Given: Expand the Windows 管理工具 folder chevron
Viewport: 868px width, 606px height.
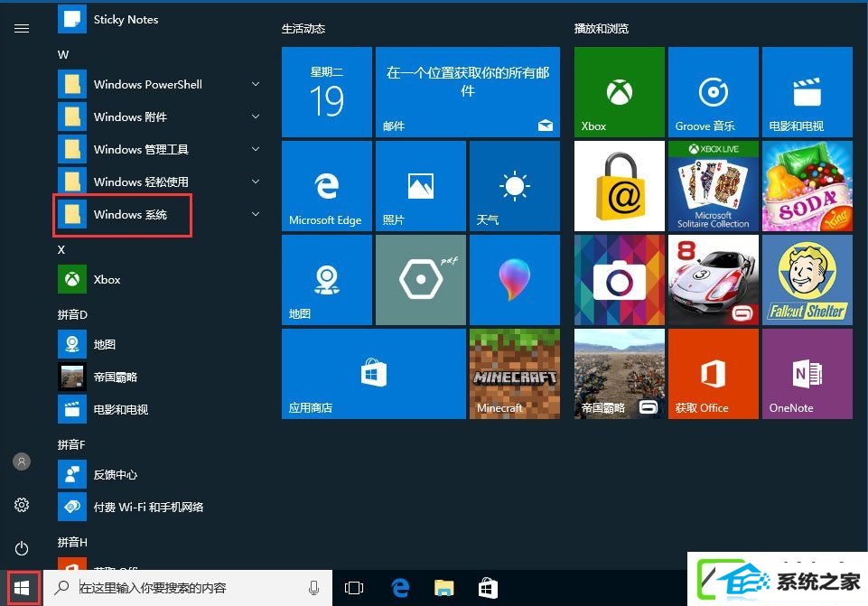Looking at the screenshot, I should 256,149.
